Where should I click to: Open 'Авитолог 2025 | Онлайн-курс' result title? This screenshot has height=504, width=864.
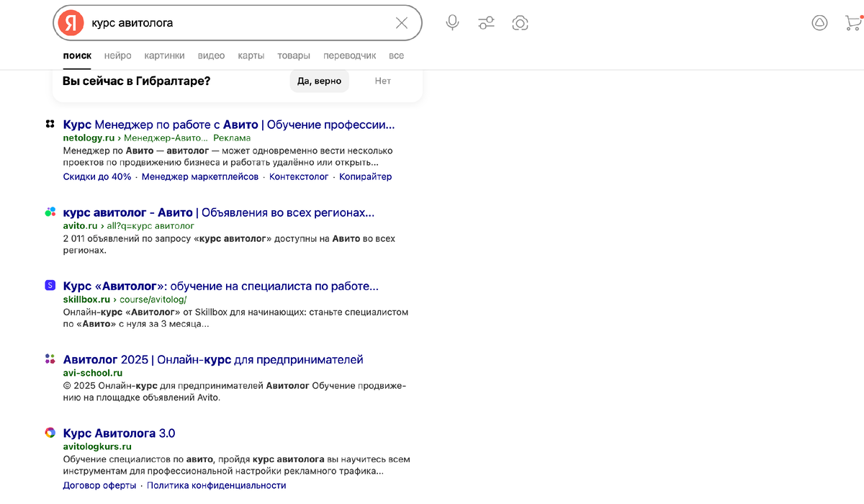tap(213, 359)
